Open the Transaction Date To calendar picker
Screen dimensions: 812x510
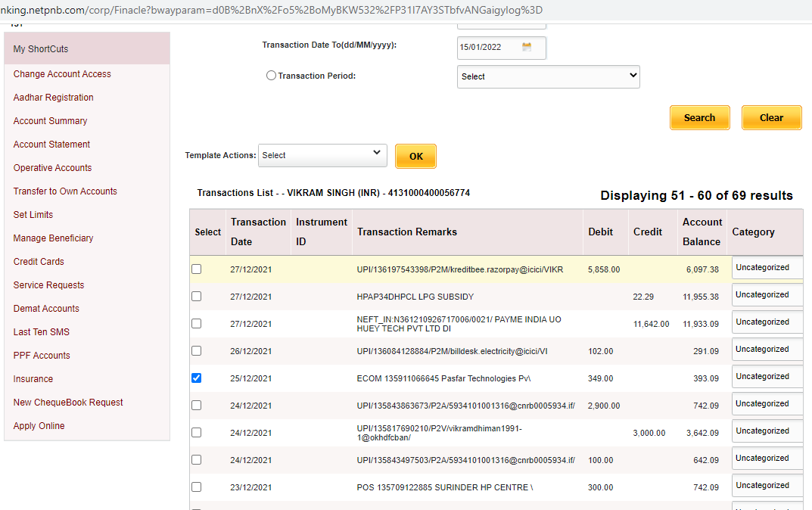click(527, 48)
